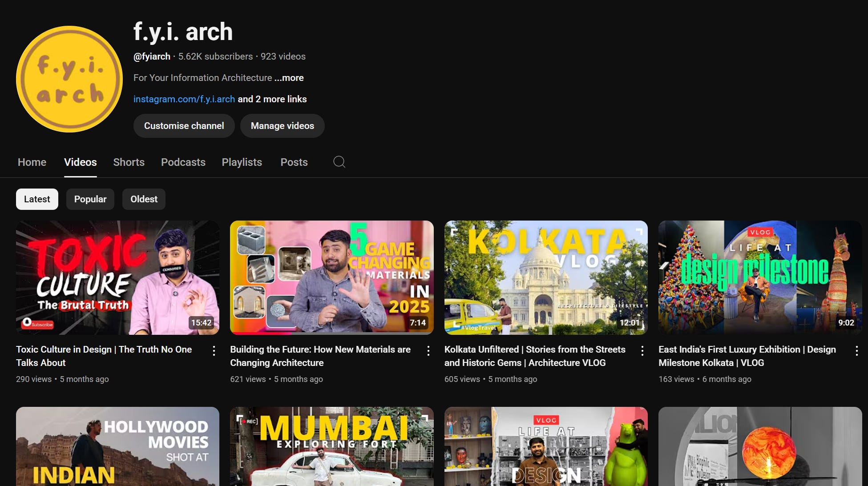The image size is (868, 486).
Task: Expand channel description with ...more
Action: click(x=289, y=78)
